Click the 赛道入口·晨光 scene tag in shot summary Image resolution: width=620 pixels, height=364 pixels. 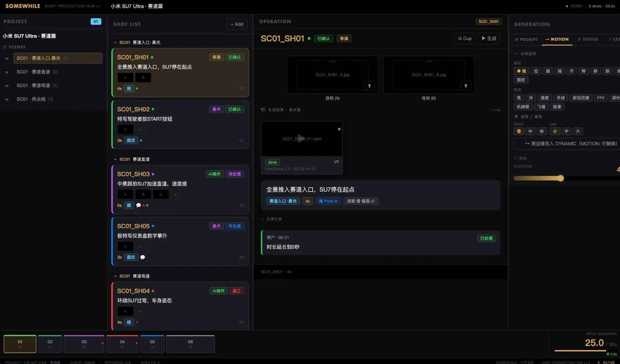click(x=283, y=201)
